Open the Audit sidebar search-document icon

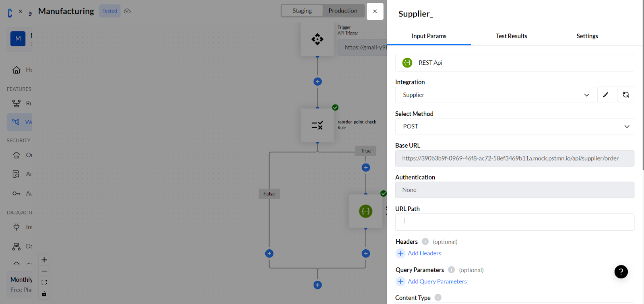[x=16, y=174]
